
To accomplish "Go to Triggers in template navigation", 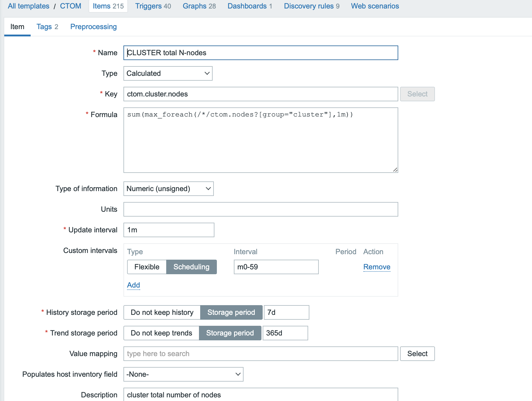I will coord(153,6).
